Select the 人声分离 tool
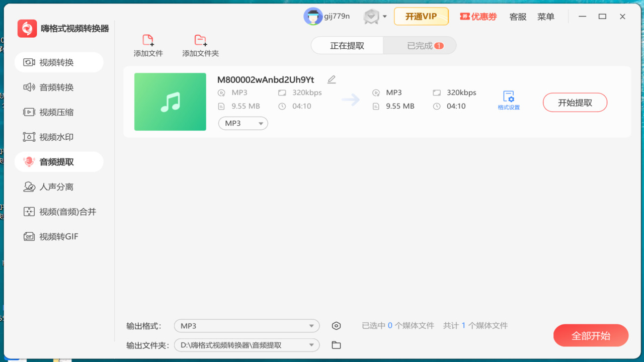The width and height of the screenshot is (644, 362). point(59,186)
